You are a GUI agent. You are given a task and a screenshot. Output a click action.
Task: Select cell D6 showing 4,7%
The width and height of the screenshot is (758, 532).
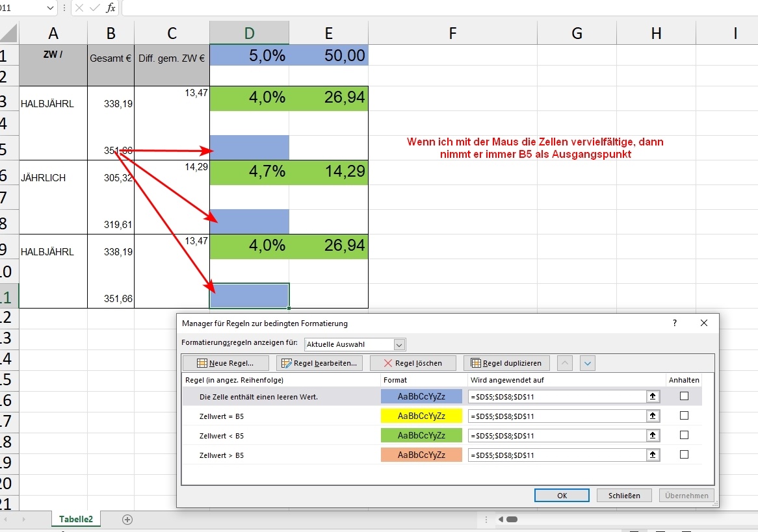(250, 173)
